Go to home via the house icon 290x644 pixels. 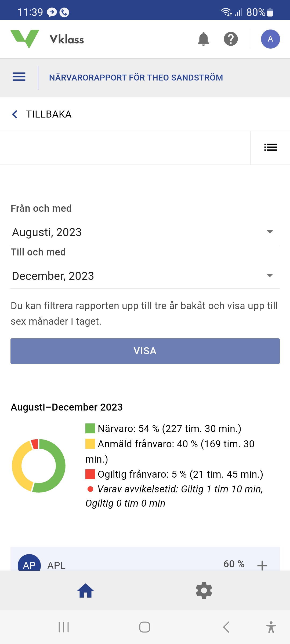(85, 591)
